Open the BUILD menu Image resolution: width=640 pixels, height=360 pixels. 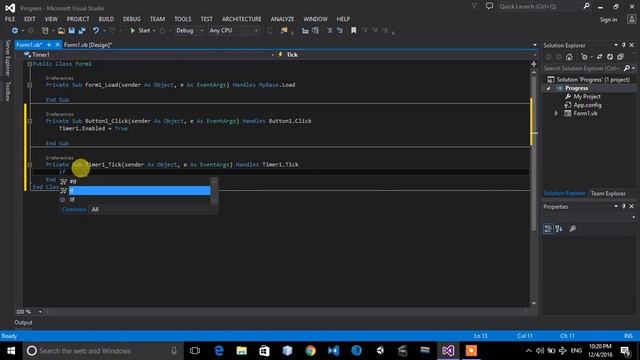(x=106, y=19)
